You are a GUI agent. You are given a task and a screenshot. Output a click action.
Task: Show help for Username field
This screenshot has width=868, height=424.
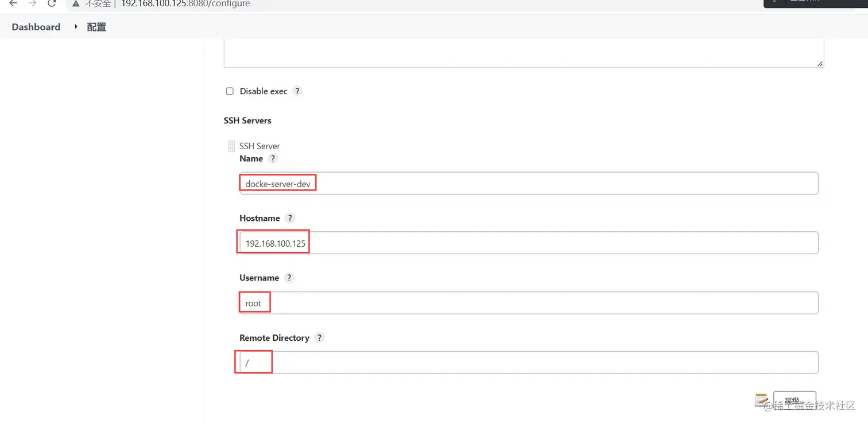[289, 278]
